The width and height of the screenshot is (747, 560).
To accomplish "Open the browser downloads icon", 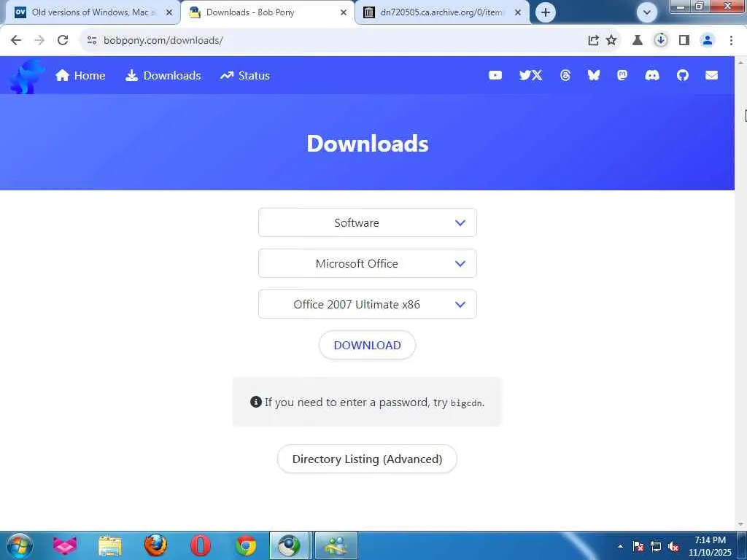I will tap(661, 41).
